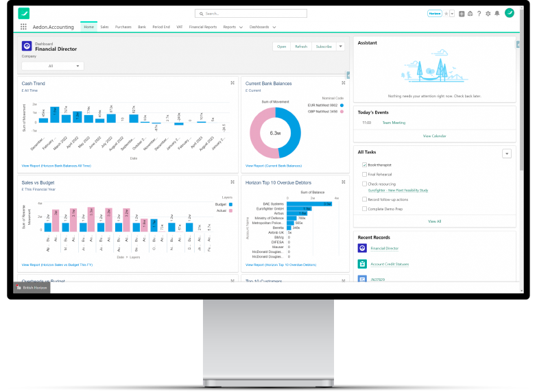
Task: Click the notifications bell icon
Action: [x=497, y=13]
